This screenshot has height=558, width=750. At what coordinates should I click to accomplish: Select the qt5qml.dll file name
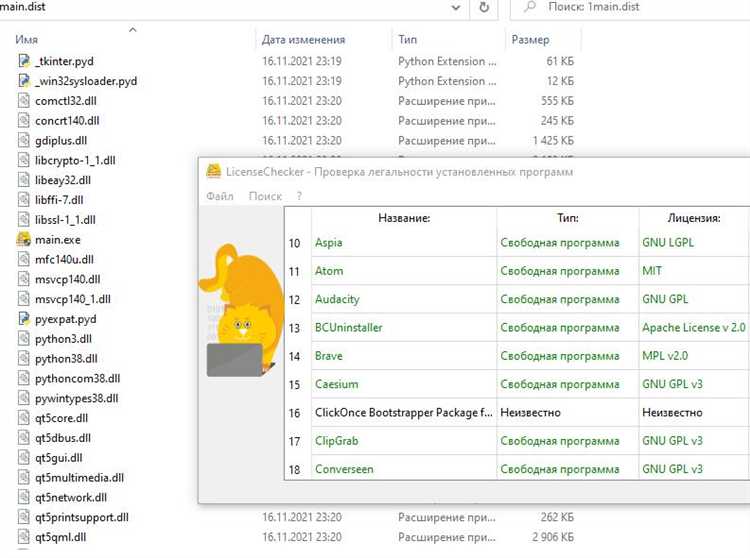point(60,537)
